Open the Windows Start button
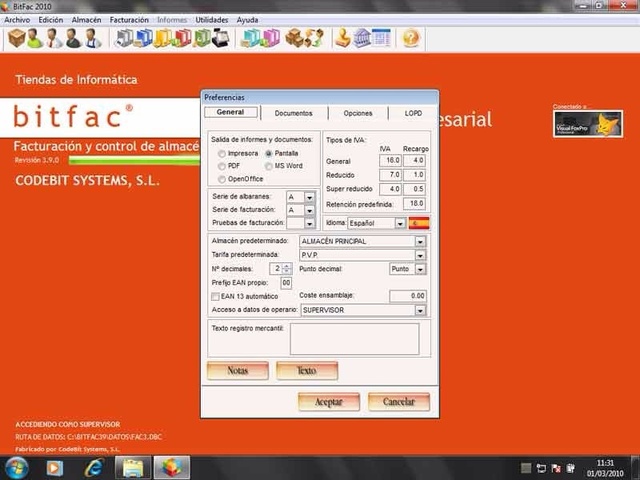 point(16,468)
